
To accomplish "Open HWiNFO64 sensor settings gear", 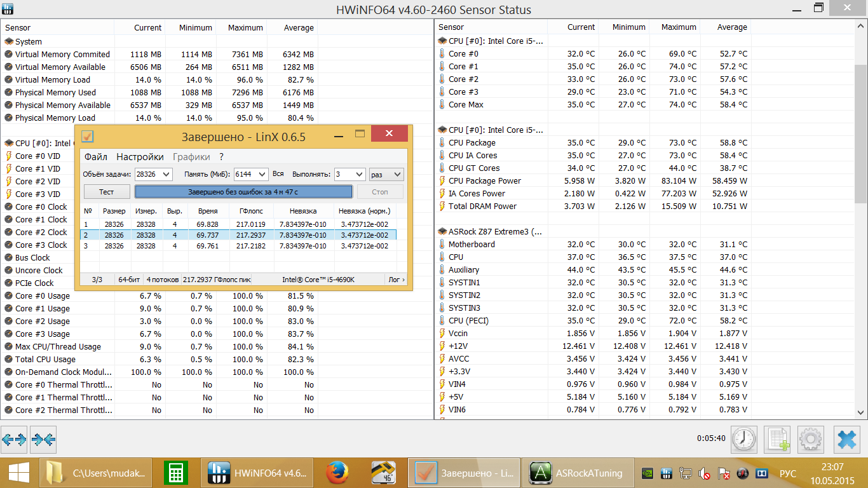I will tap(810, 439).
